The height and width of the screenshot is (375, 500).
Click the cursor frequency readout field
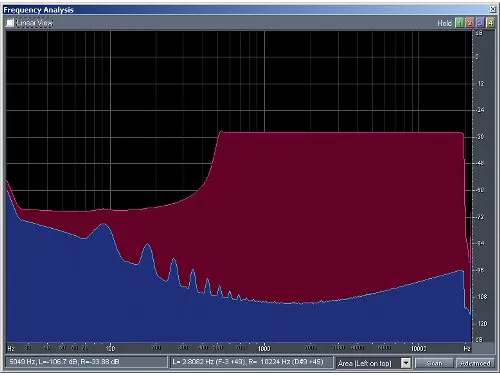86,362
